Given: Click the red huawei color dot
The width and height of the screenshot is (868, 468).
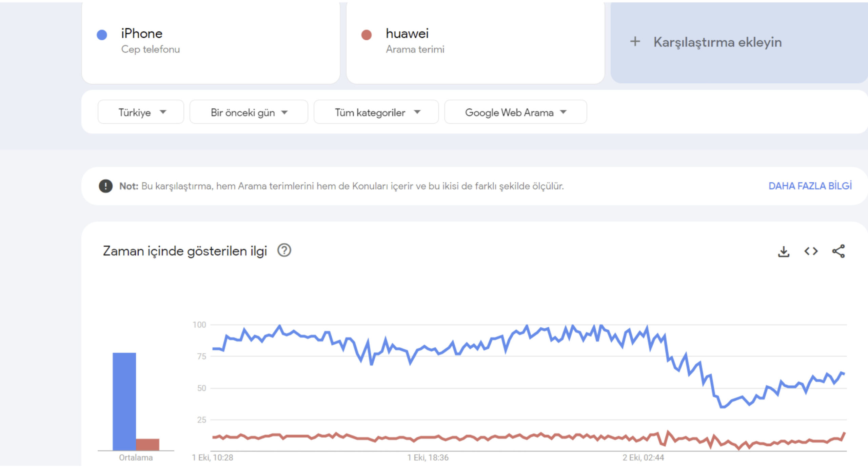Looking at the screenshot, I should (x=366, y=35).
